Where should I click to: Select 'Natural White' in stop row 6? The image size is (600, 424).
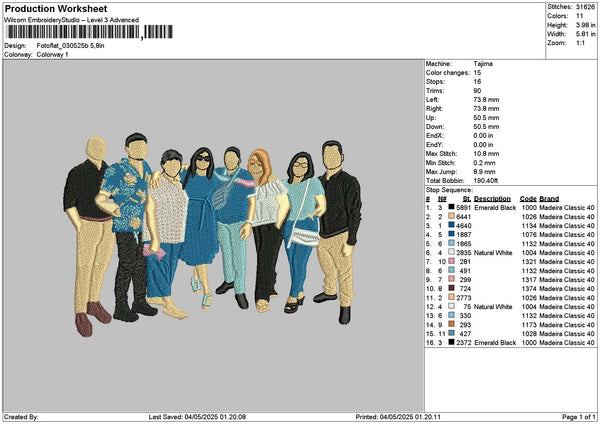493,253
